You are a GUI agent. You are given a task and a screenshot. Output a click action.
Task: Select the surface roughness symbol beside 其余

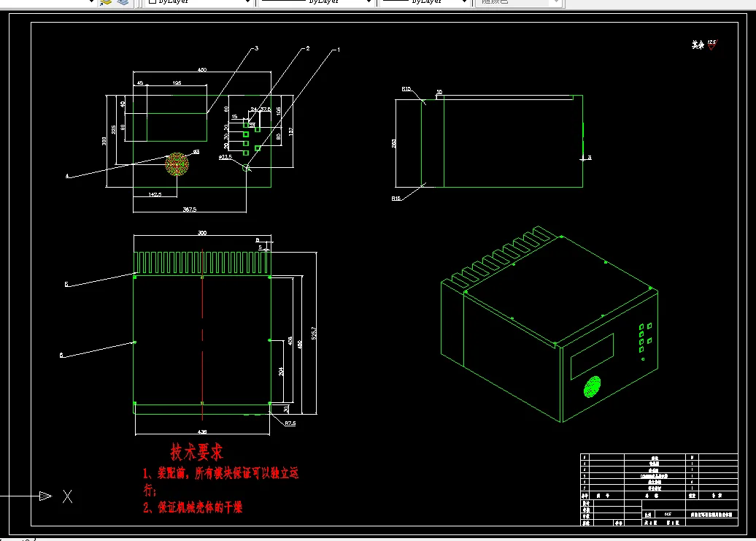click(712, 45)
